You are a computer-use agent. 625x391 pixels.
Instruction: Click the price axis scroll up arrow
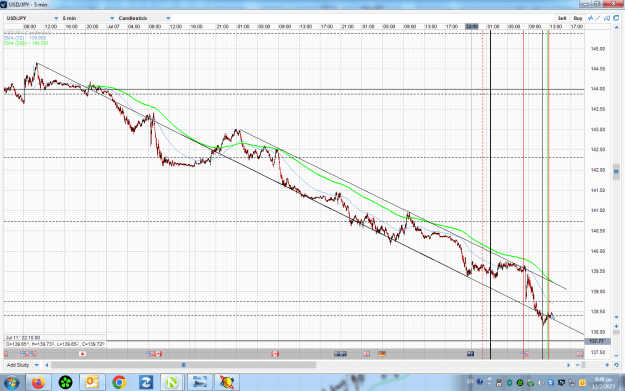pos(616,28)
